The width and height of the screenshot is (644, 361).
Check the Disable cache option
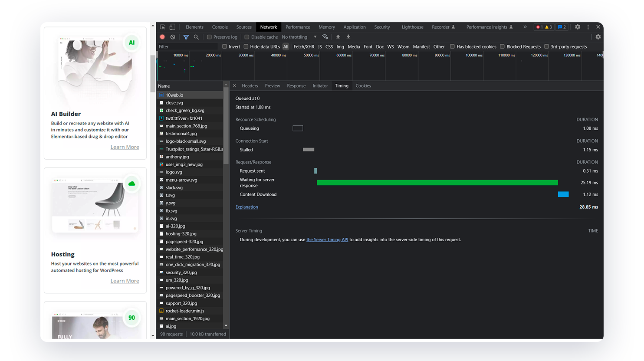pyautogui.click(x=247, y=37)
